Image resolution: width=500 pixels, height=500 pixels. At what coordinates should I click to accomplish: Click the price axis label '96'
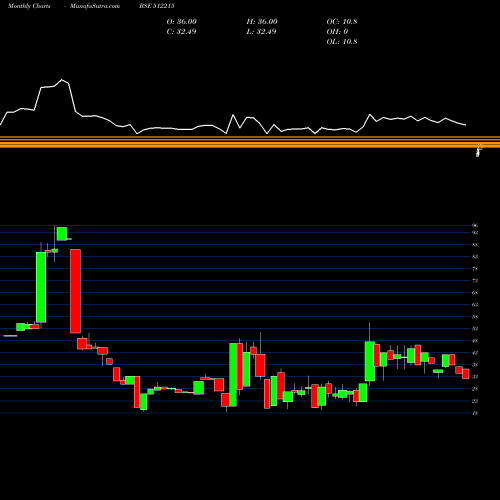pos(475,226)
